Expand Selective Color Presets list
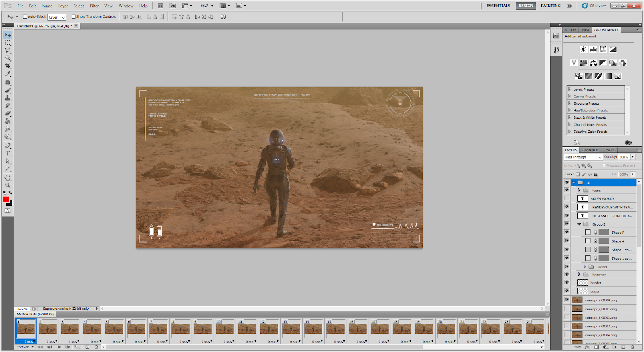 [x=570, y=131]
